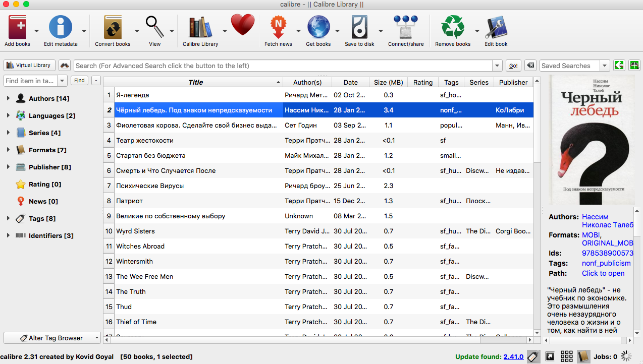
Task: Click the Edit book icon
Action: coord(496,27)
